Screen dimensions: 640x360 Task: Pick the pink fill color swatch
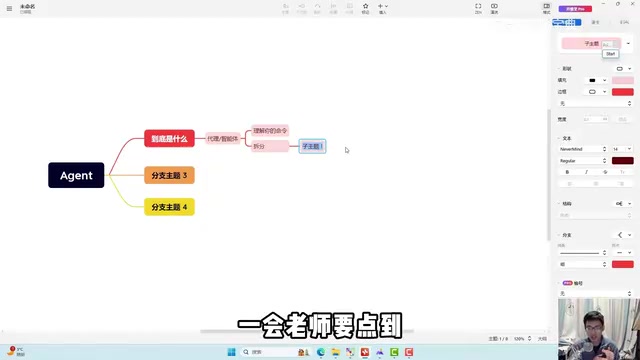pyautogui.click(x=622, y=80)
